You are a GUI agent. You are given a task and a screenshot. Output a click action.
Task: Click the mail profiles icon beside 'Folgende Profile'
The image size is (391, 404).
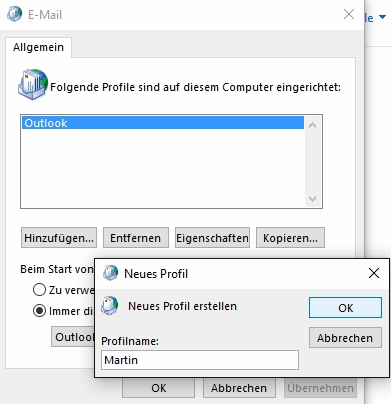click(x=33, y=84)
